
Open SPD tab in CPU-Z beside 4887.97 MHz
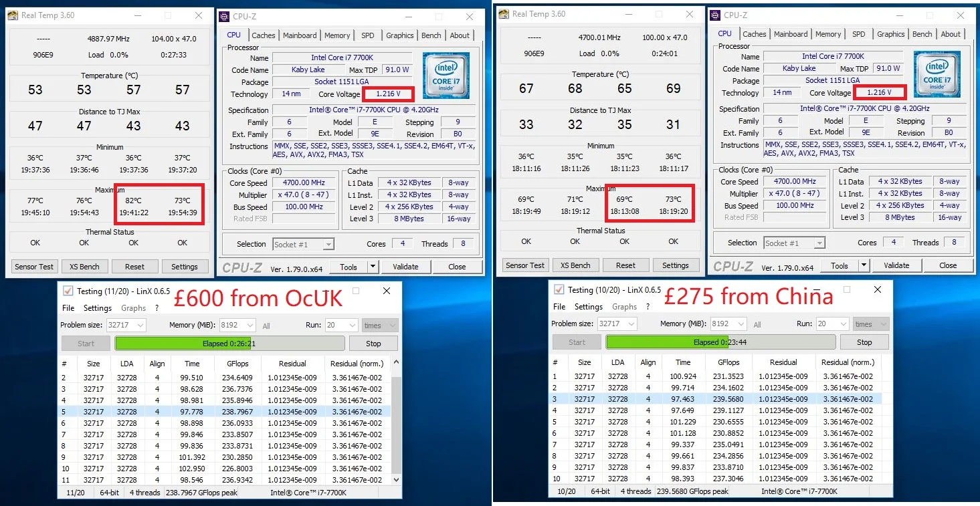(368, 35)
